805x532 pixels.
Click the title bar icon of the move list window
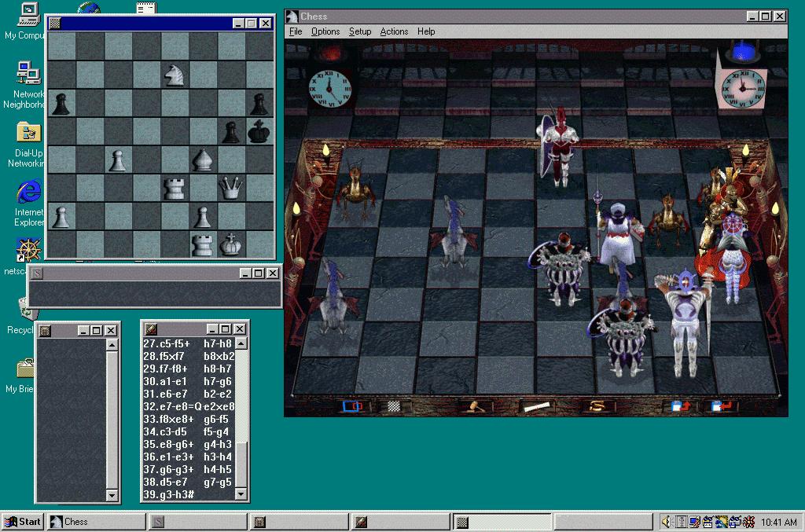pyautogui.click(x=150, y=328)
